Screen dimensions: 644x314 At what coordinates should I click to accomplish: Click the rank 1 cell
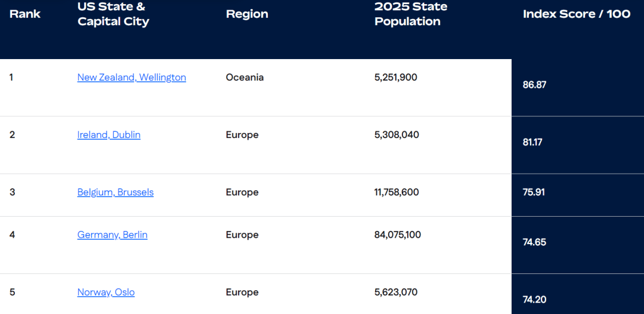11,77
